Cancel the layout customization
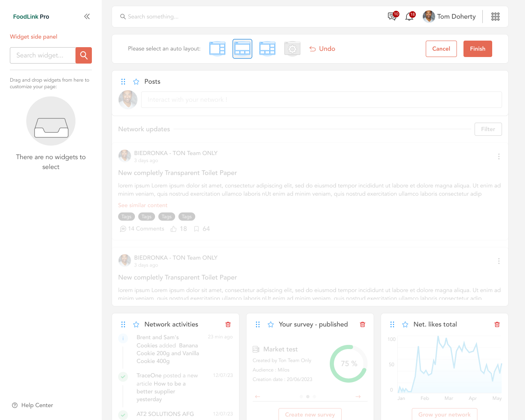This screenshot has width=525, height=420. pos(441,49)
